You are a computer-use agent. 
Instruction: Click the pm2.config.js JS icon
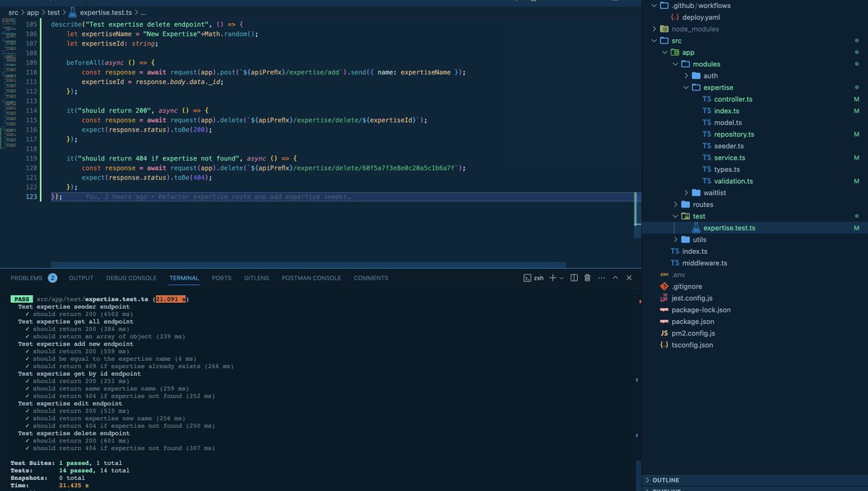tap(664, 333)
